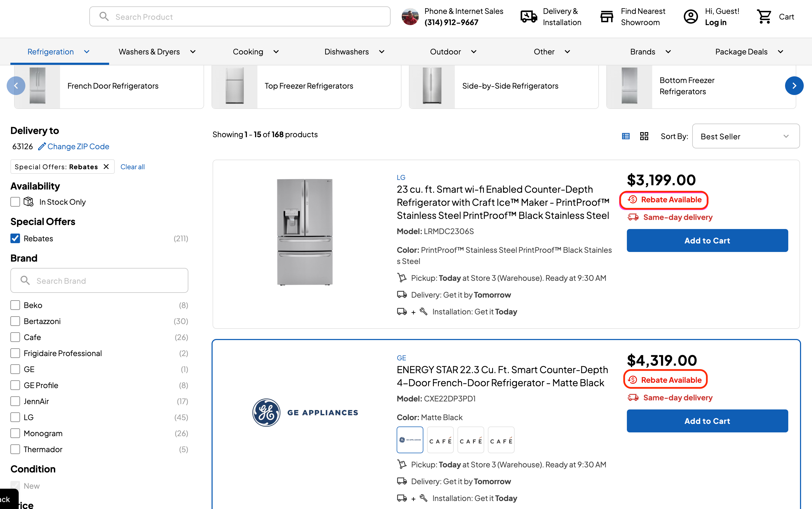Open the LG refrigerator product image
The width and height of the screenshot is (812, 509).
click(305, 232)
